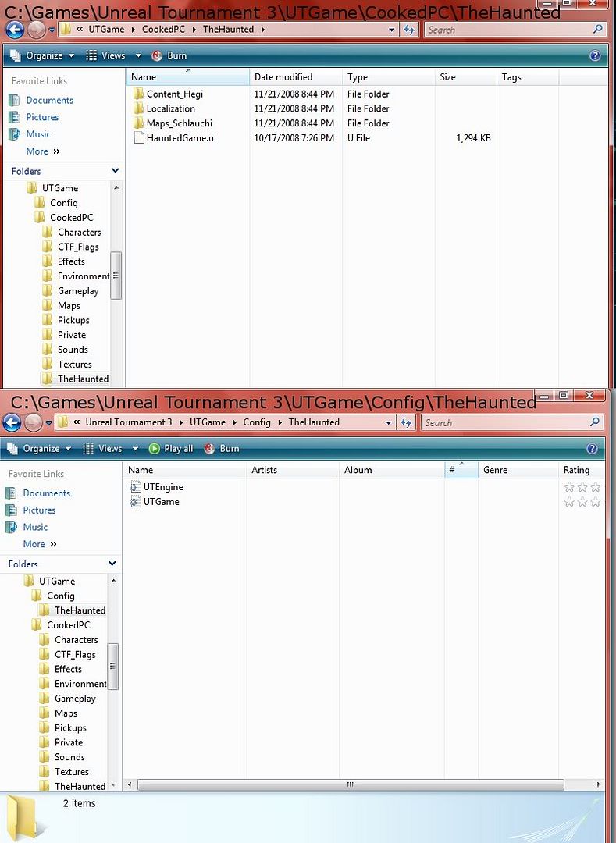This screenshot has height=843, width=616.
Task: Open Views dropdown in top window
Action: 138,55
